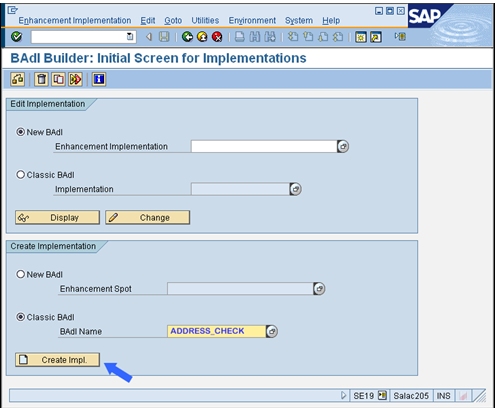
Task: Click the Create Impl. button
Action: click(x=57, y=360)
